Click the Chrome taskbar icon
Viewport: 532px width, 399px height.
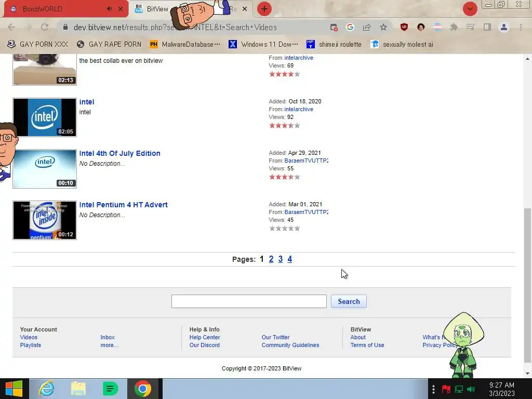[143, 389]
